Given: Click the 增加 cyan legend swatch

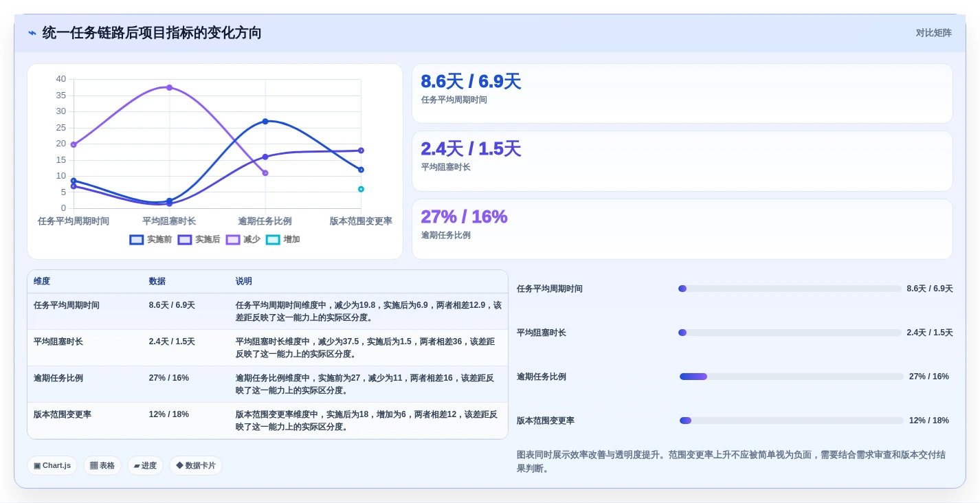Looking at the screenshot, I should 273,240.
